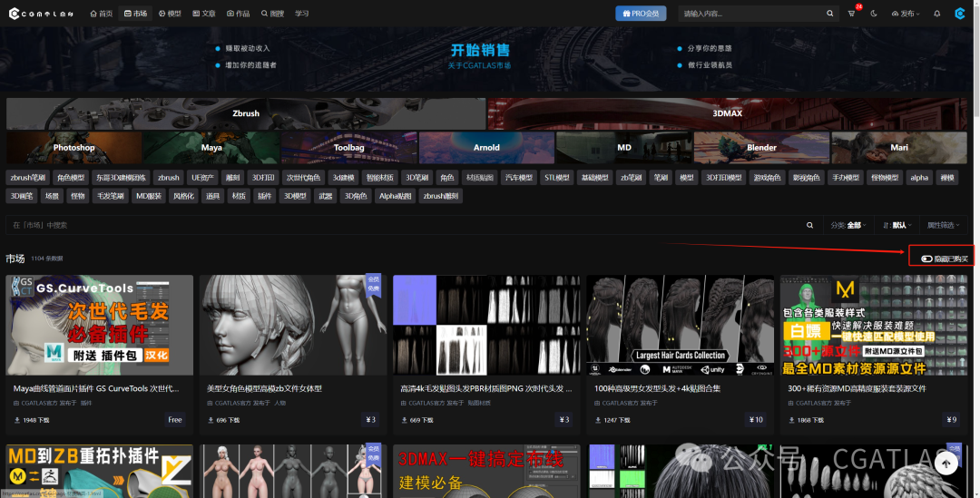This screenshot has width=980, height=498.
Task: Click the ¥10 price badge
Action: click(756, 420)
